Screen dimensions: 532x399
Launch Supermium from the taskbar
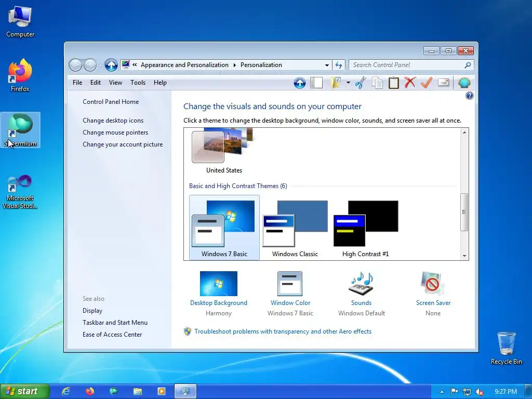(x=113, y=391)
